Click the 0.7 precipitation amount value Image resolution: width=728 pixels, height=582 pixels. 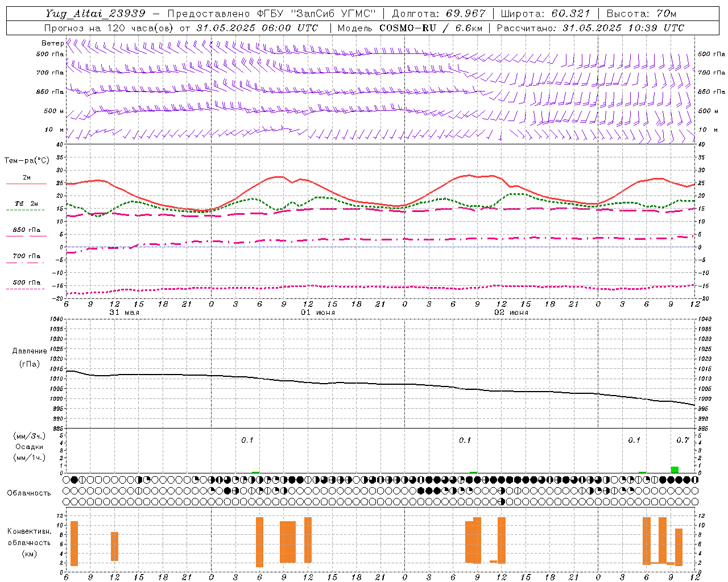682,440
